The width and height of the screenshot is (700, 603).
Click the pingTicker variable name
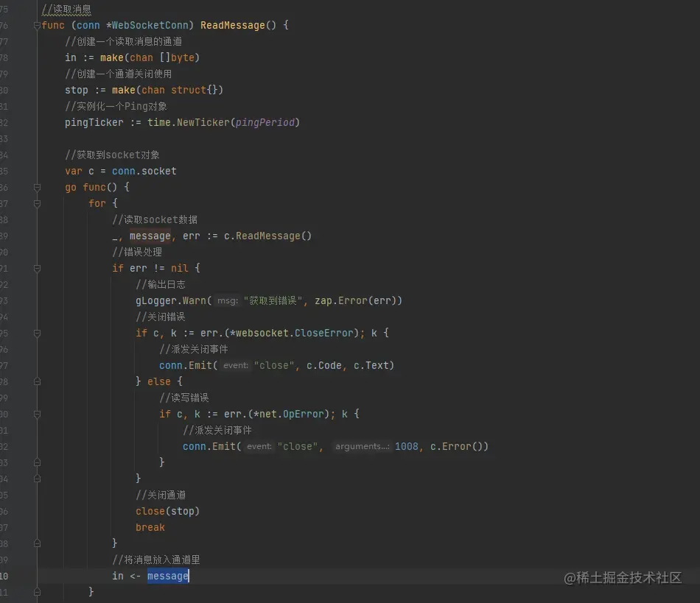coord(94,123)
